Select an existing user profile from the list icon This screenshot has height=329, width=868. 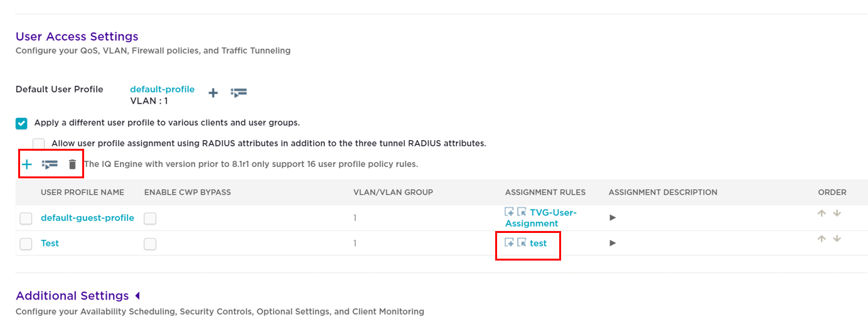50,164
